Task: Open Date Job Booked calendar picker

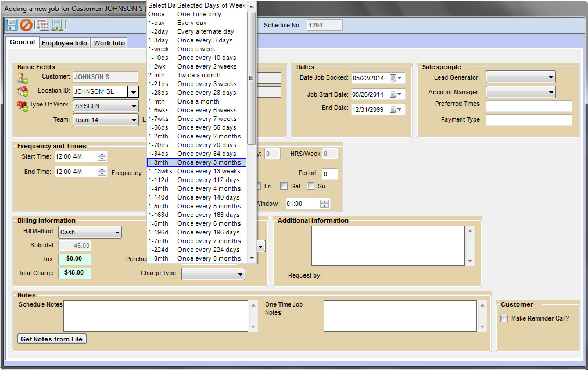Action: (396, 78)
